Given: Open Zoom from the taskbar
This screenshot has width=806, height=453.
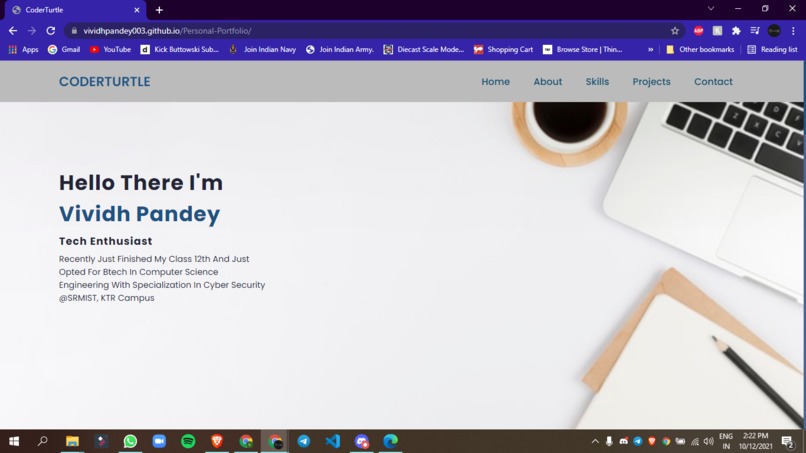Looking at the screenshot, I should point(159,441).
